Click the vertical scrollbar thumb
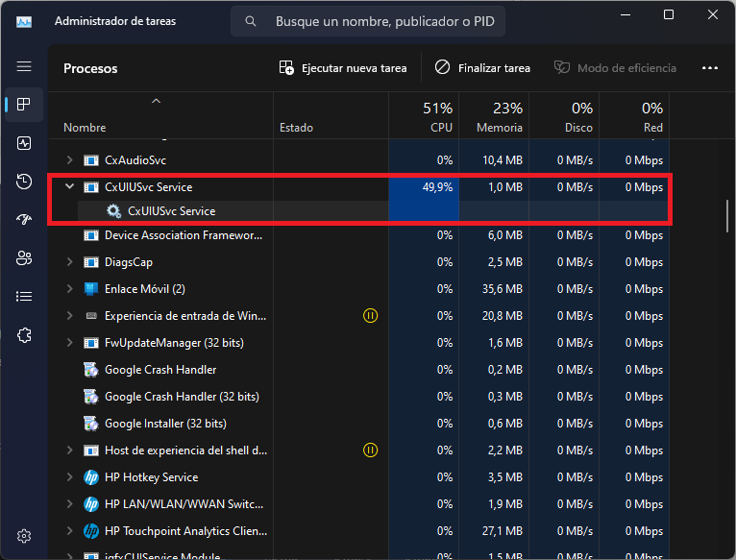The height and width of the screenshot is (560, 736). pyautogui.click(x=727, y=216)
